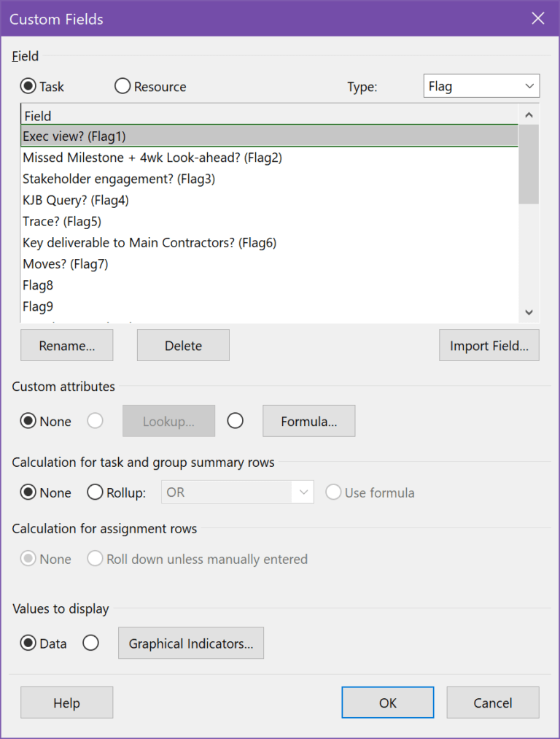
Task: Open the Rename dialog
Action: (66, 345)
